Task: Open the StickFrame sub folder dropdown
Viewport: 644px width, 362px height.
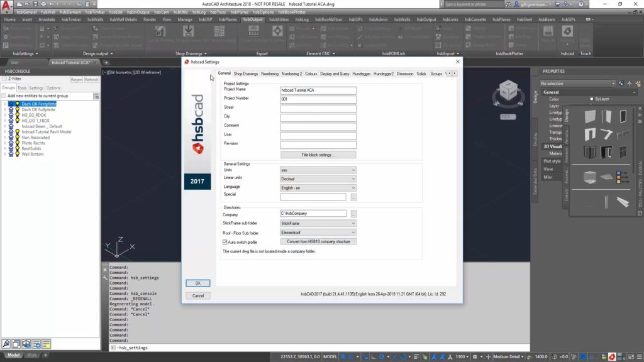Action: (318, 223)
